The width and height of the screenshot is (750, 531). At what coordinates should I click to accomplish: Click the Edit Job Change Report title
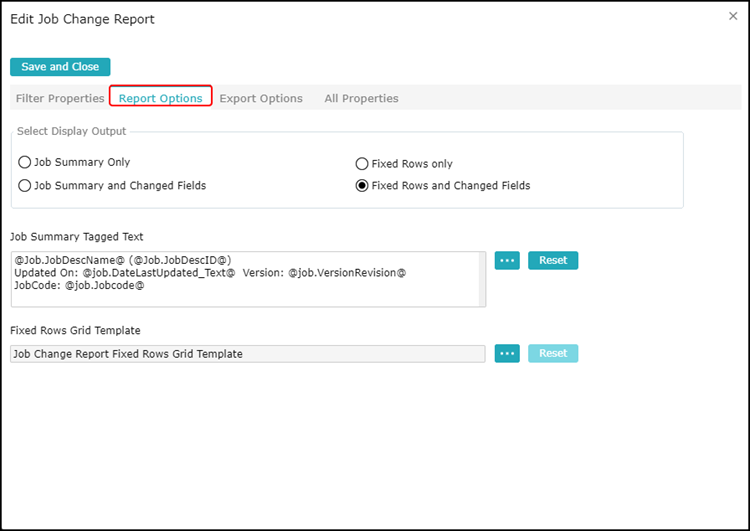(x=82, y=19)
